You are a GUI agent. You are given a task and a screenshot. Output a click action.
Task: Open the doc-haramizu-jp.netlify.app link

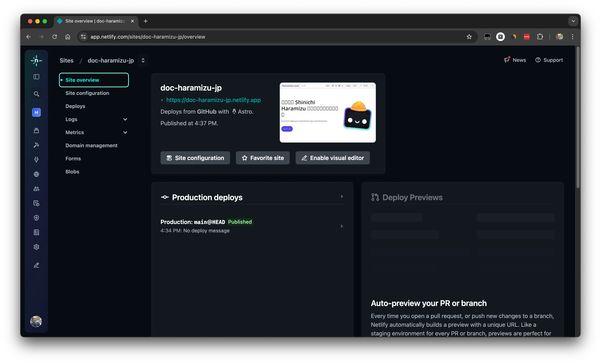click(x=213, y=100)
